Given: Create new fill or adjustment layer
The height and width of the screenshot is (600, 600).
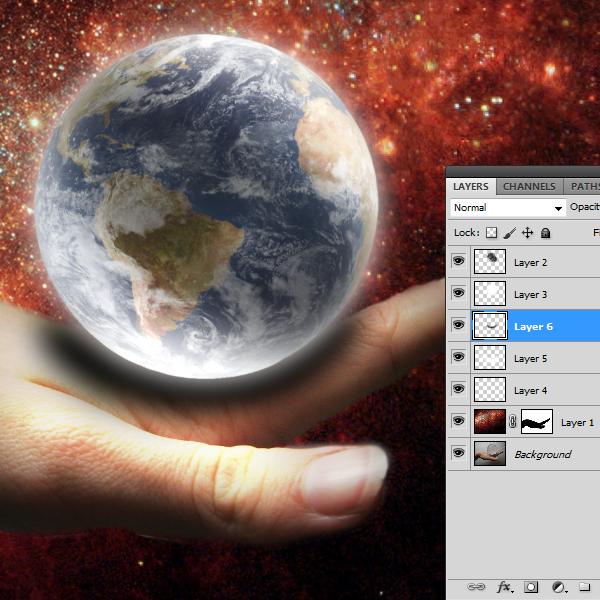Looking at the screenshot, I should point(559,587).
